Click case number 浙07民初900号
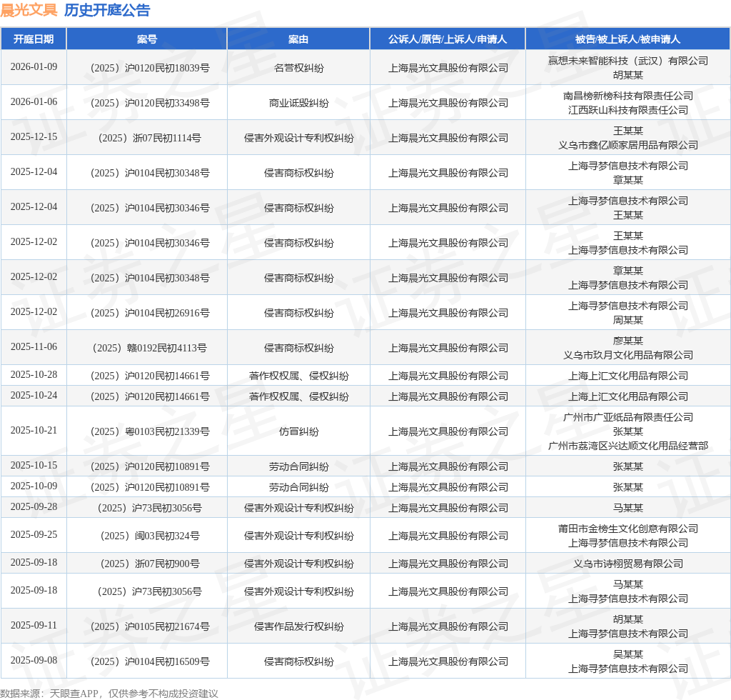Screen dimensions: 731x700 [150, 564]
